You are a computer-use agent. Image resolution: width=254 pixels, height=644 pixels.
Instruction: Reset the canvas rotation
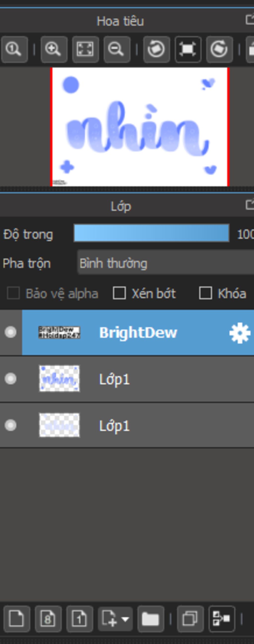click(x=188, y=49)
